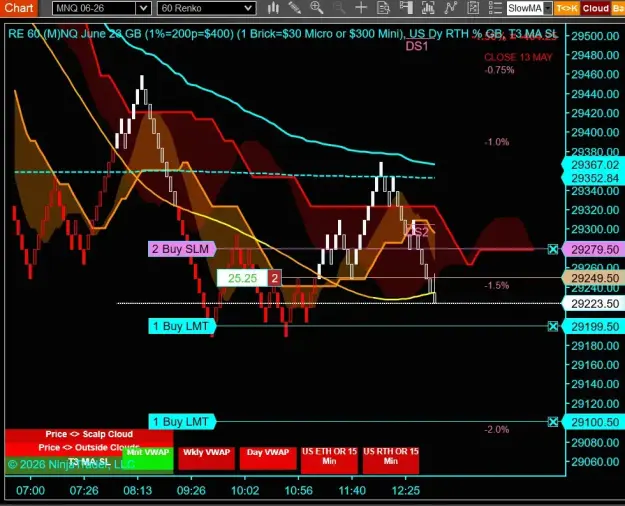Click the CLOSE 13 MAY label
This screenshot has width=625, height=506.
point(518,57)
